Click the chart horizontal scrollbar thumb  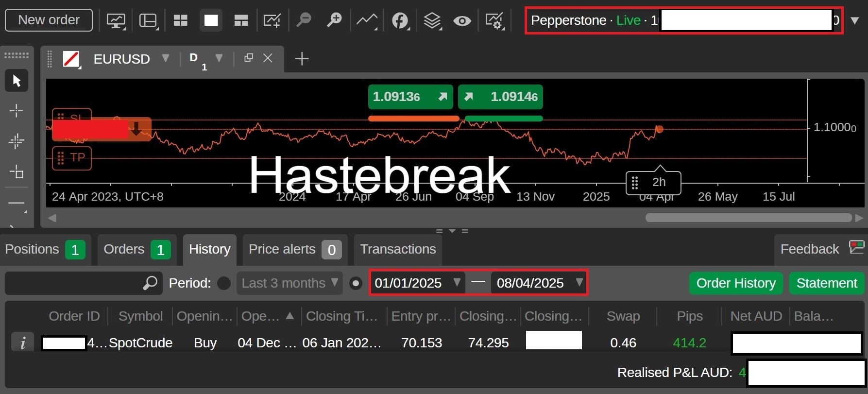pyautogui.click(x=749, y=218)
